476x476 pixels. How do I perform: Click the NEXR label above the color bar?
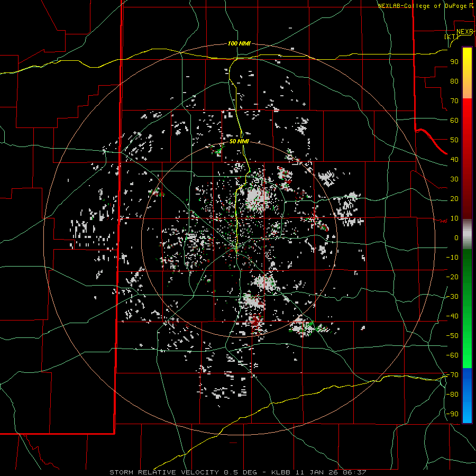(x=464, y=31)
